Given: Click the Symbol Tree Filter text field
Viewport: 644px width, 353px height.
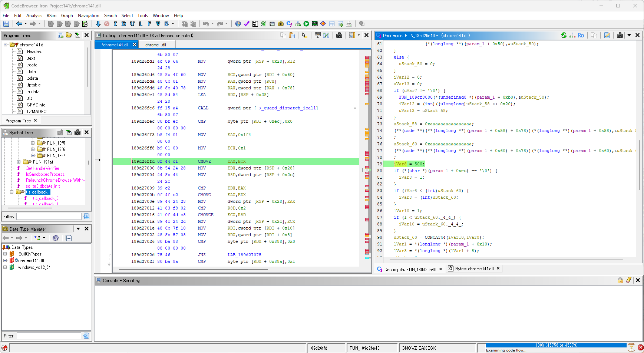Looking at the screenshot, I should pos(49,216).
